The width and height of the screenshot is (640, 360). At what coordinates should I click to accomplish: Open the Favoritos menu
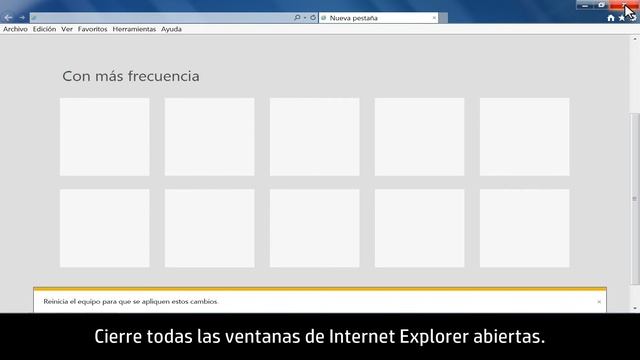click(93, 29)
